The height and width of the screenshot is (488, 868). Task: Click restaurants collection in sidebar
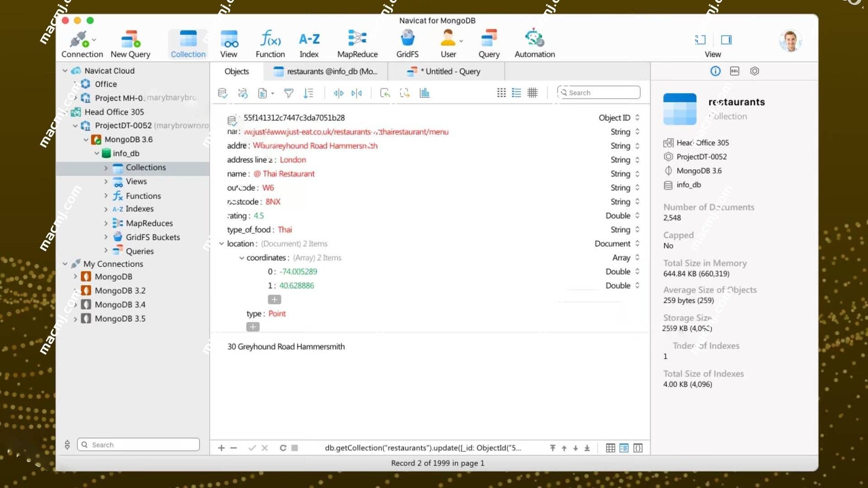click(x=145, y=168)
